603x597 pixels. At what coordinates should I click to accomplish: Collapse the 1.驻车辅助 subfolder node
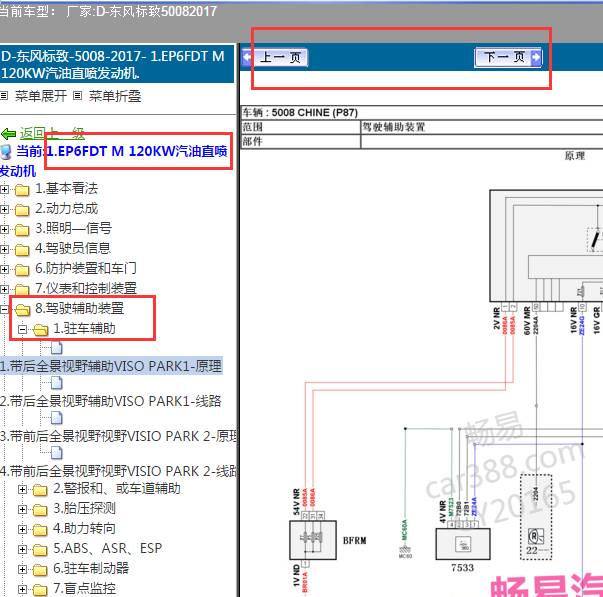coord(22,329)
